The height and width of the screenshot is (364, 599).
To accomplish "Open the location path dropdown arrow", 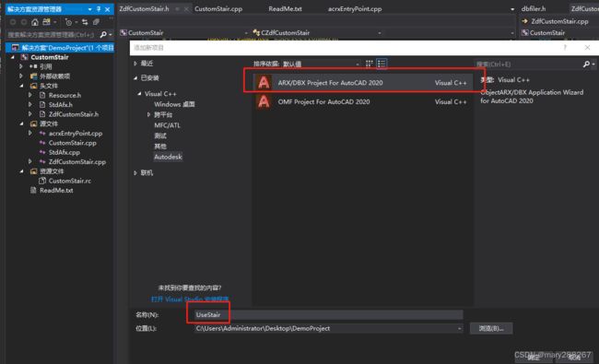I will click(459, 328).
